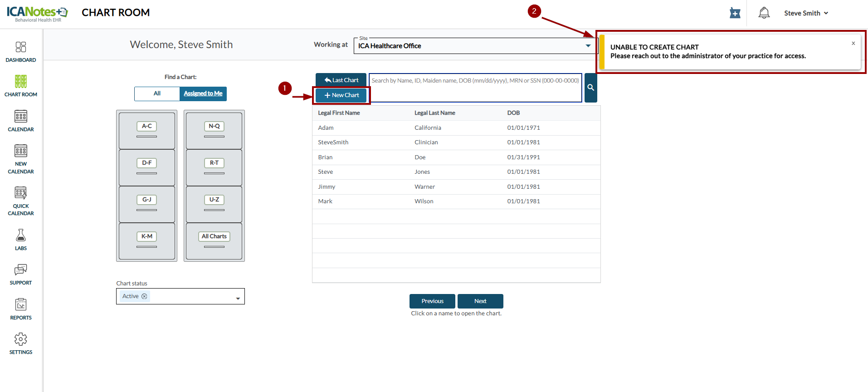Open the Steve Smith user menu
868x392 pixels.
[806, 13]
